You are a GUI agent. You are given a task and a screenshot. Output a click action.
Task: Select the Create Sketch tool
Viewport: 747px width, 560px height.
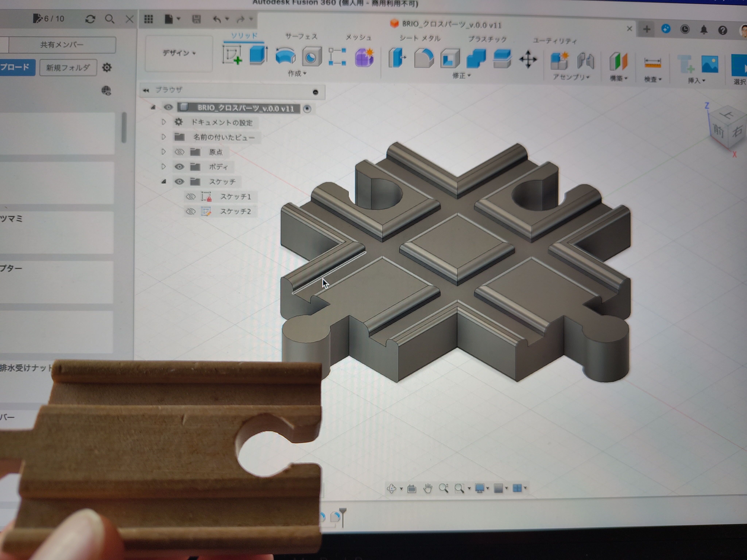232,55
